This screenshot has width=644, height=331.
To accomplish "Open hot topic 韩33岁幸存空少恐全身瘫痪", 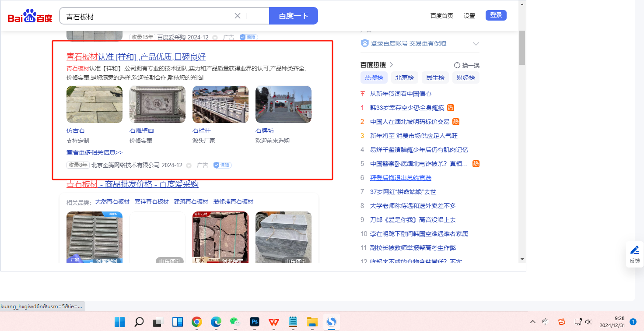I will pyautogui.click(x=407, y=108).
